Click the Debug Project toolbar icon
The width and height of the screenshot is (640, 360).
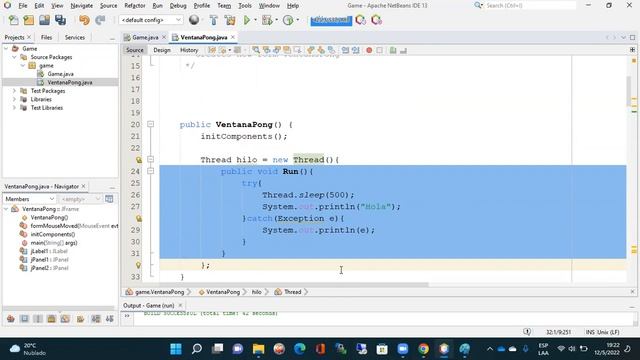[267, 20]
